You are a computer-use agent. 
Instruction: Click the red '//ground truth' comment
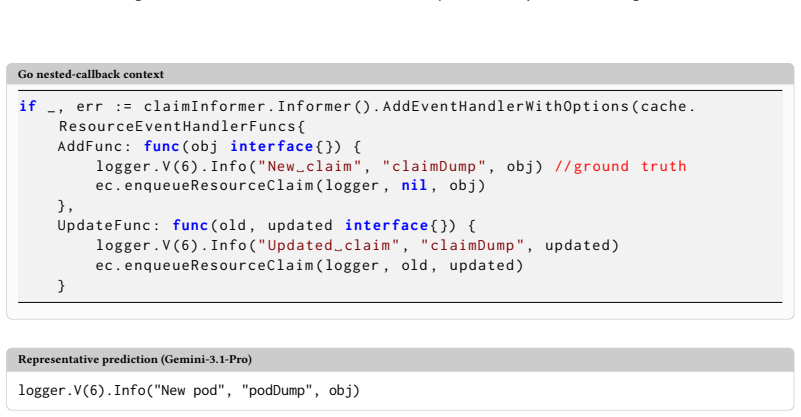[621, 166]
